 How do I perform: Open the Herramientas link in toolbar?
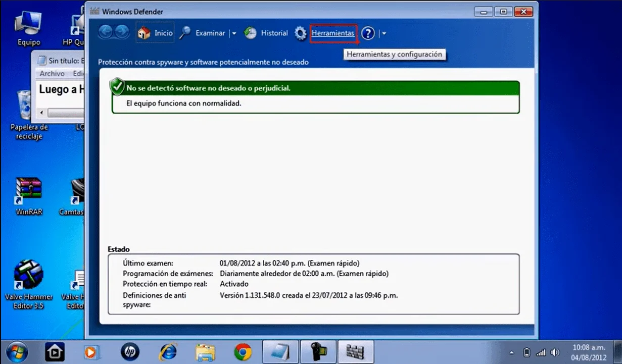[x=333, y=33]
